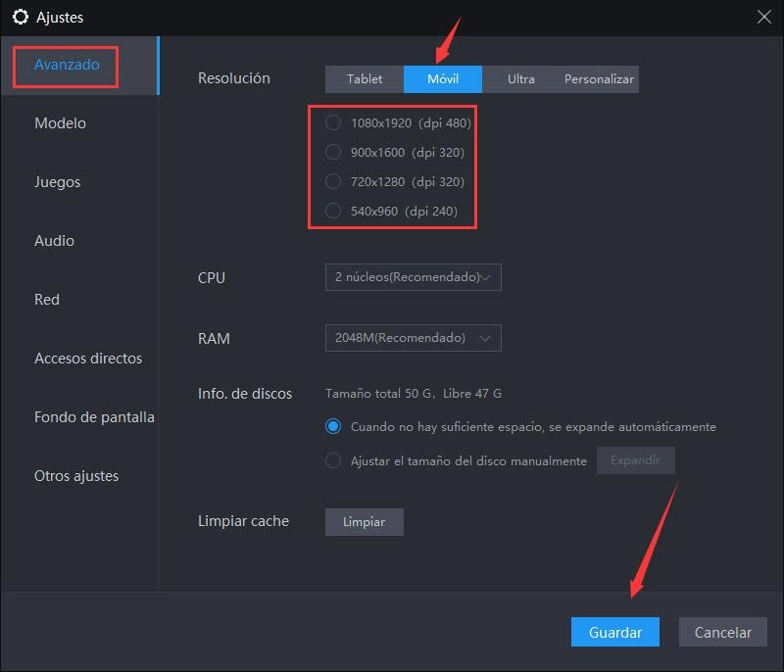Image resolution: width=784 pixels, height=672 pixels.
Task: Choose the Tablet resolution tab
Action: 365,79
